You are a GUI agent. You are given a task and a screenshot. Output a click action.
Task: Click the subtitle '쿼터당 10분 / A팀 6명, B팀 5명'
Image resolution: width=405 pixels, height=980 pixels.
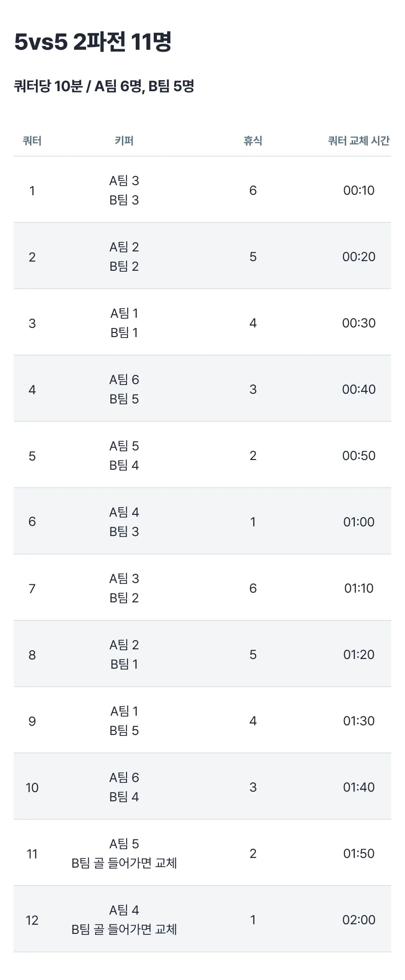pyautogui.click(x=104, y=86)
